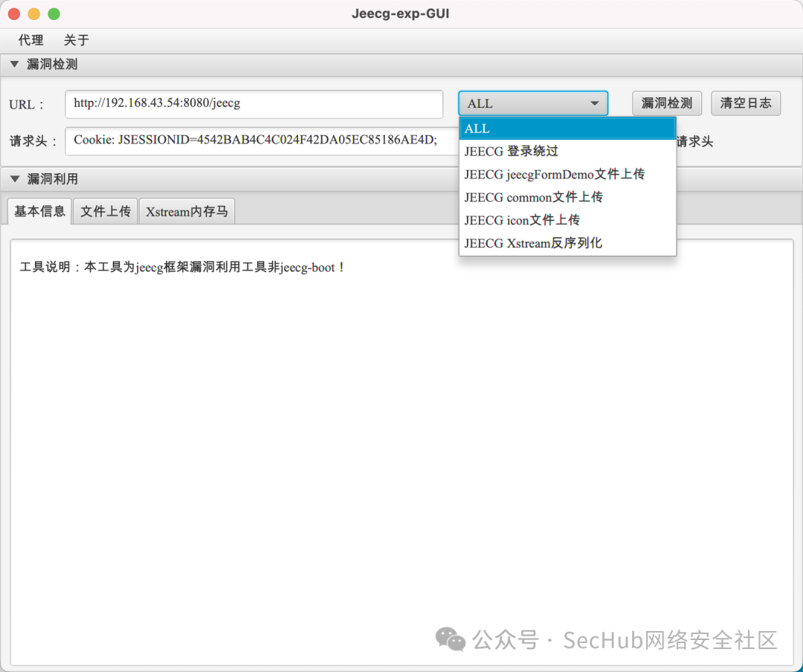The image size is (803, 672).
Task: Select ALL option in dropdown list
Action: pyautogui.click(x=567, y=129)
